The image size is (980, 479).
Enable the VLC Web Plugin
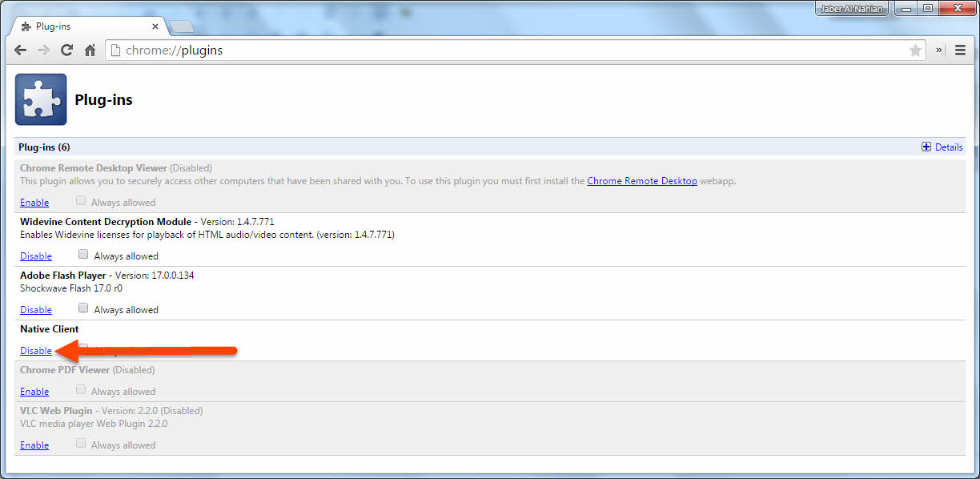[34, 445]
